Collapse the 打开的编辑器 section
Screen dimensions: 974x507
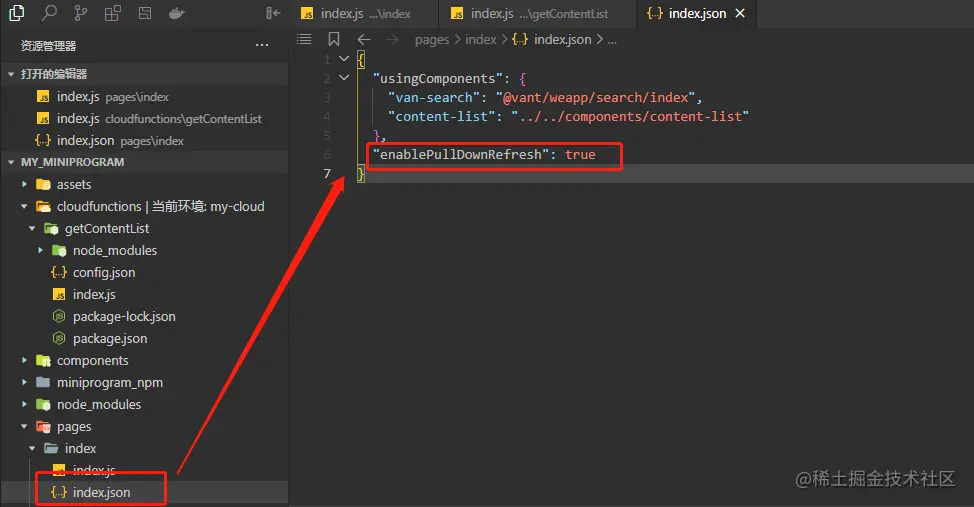pyautogui.click(x=11, y=74)
